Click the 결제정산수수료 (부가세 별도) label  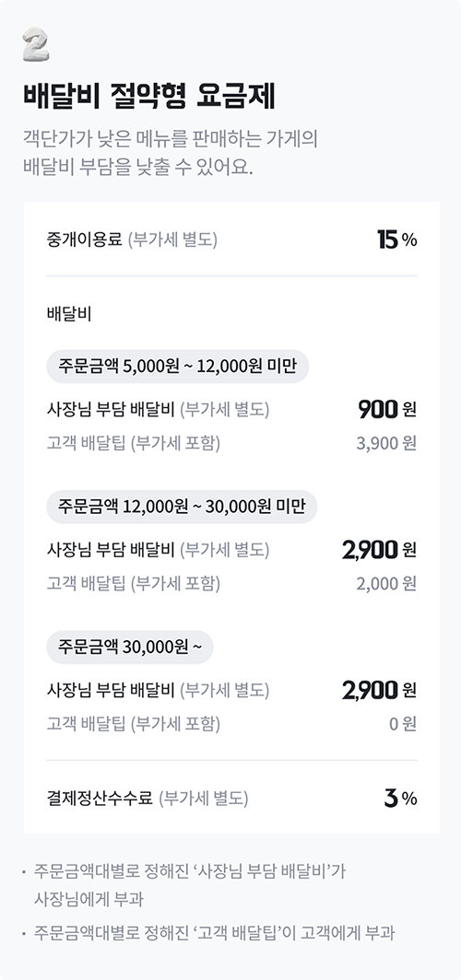click(x=148, y=799)
